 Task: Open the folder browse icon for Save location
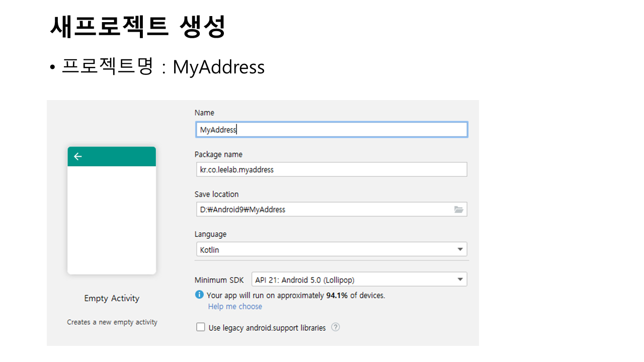coord(458,210)
